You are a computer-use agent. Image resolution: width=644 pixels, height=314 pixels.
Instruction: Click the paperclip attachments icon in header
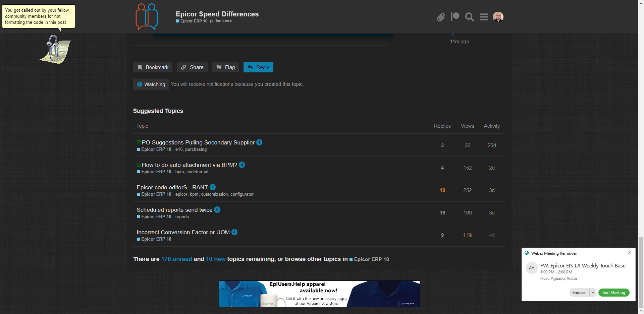(441, 17)
